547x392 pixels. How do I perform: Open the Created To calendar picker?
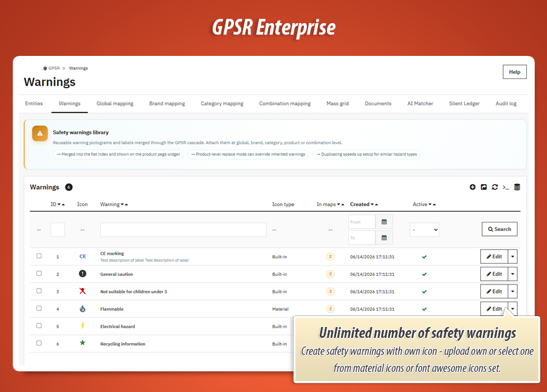[x=384, y=238]
